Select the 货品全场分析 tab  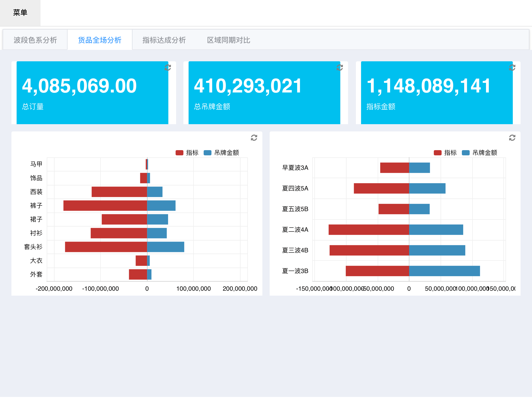[x=100, y=40]
